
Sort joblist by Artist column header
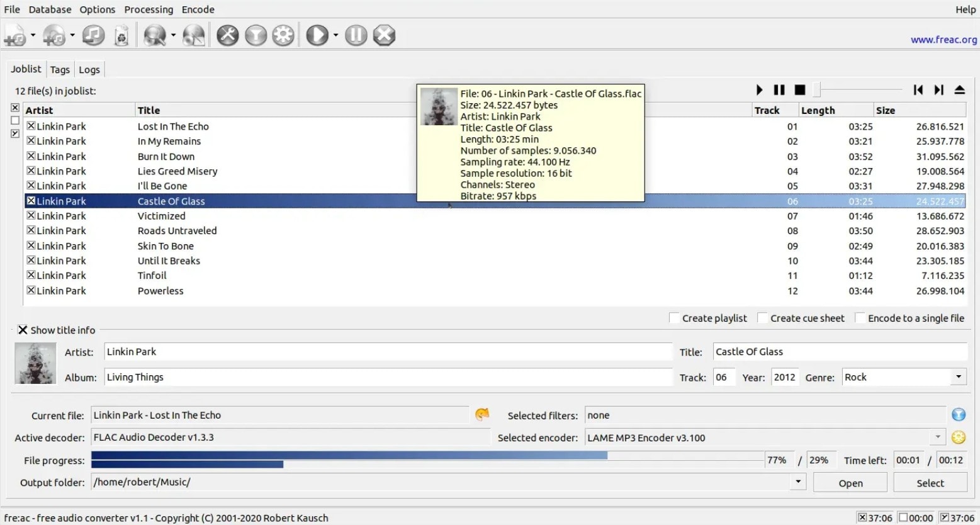(79, 110)
